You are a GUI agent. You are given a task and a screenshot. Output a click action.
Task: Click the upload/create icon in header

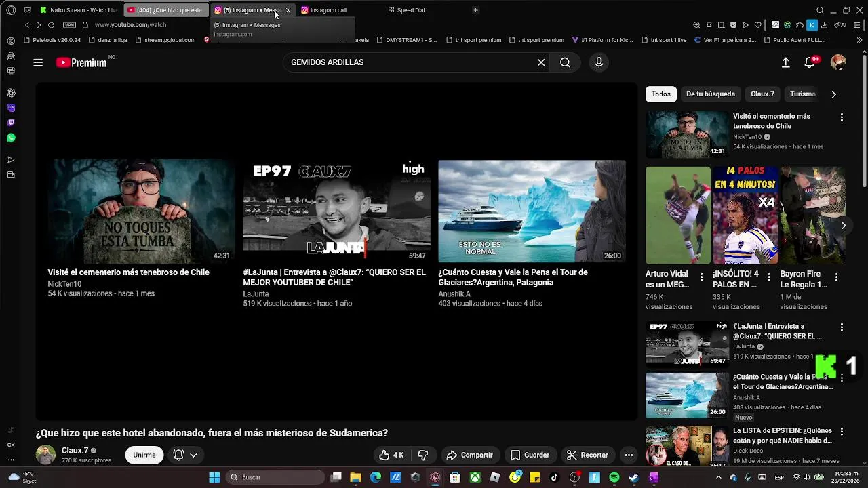pyautogui.click(x=785, y=62)
